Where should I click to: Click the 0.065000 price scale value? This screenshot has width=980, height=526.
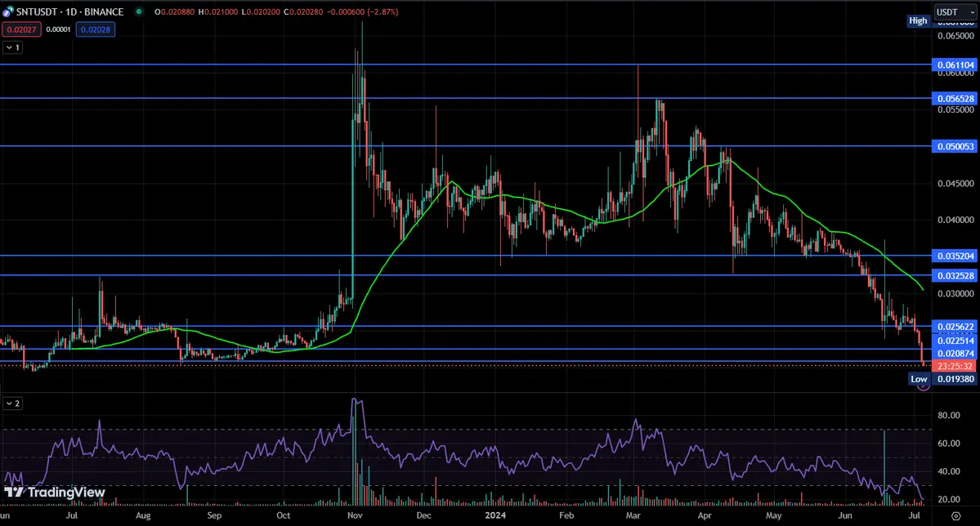(x=955, y=36)
